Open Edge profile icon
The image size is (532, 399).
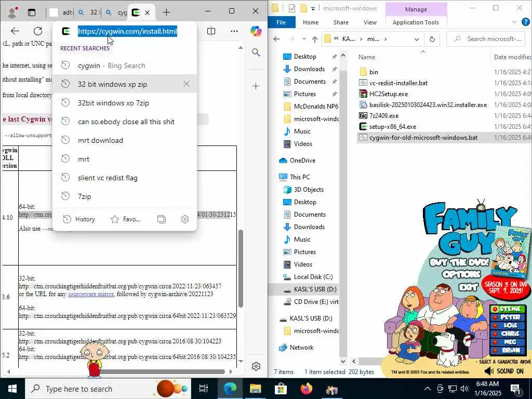[x=12, y=12]
